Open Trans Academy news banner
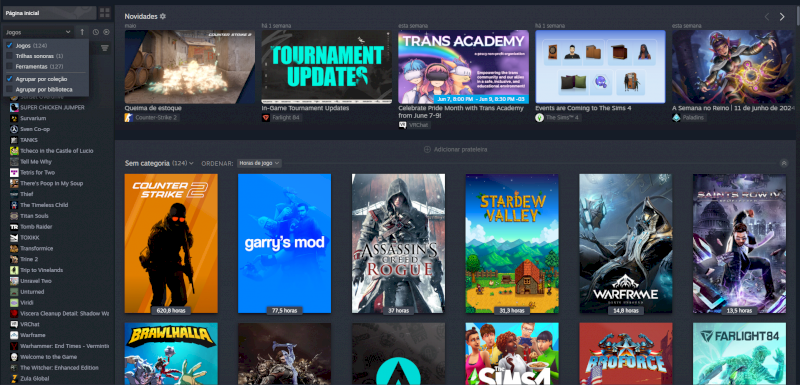This screenshot has height=385, width=800. 464,67
